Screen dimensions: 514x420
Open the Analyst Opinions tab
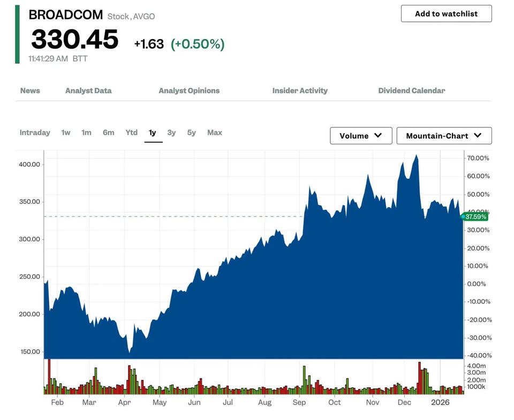click(x=189, y=90)
